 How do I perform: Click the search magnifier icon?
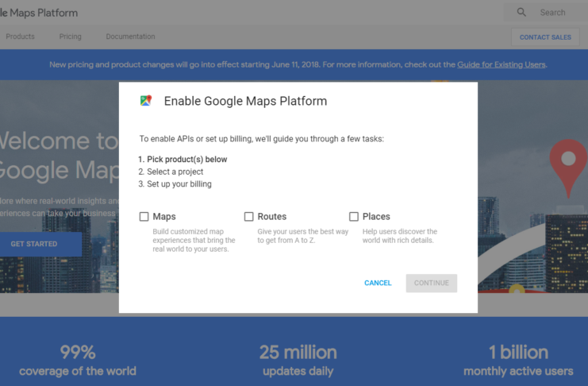click(x=521, y=13)
